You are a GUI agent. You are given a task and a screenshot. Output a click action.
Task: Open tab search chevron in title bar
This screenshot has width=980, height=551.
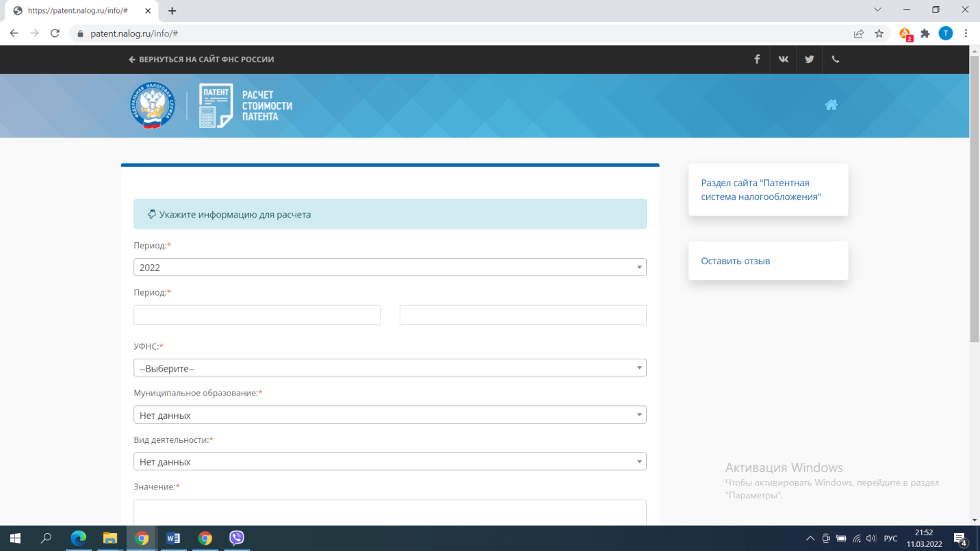pos(878,10)
